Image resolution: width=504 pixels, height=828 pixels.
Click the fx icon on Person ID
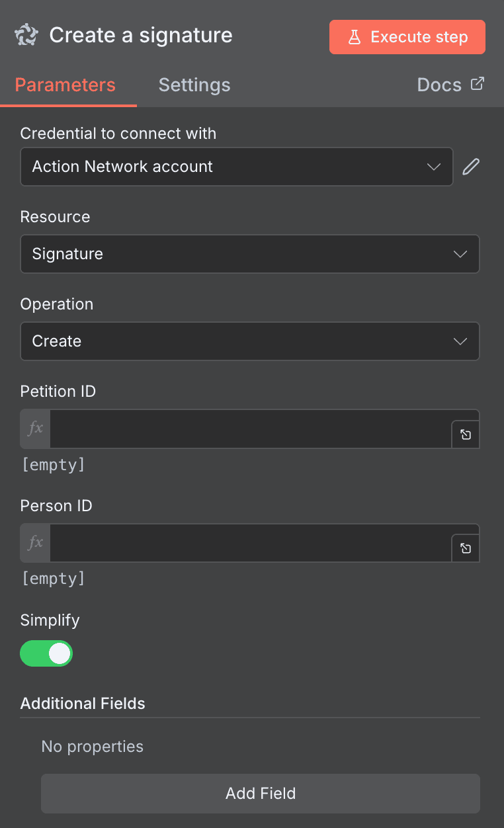[x=34, y=542]
